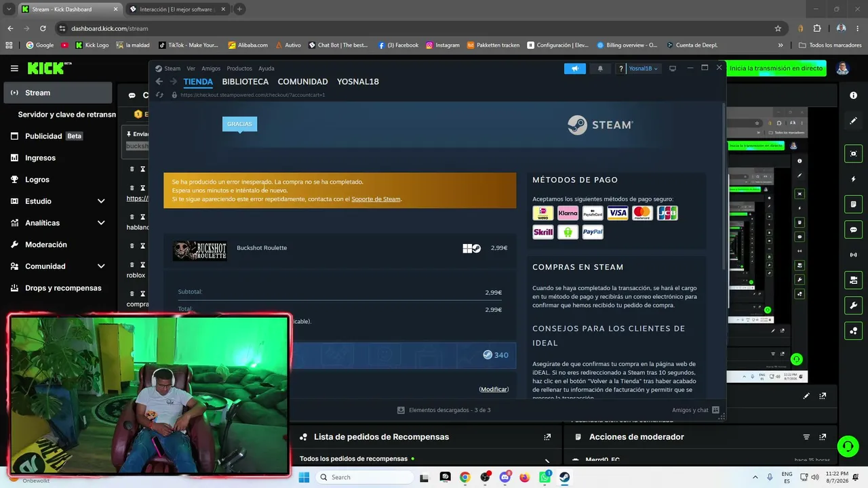Open the Ver menu in Steam
868x488 pixels.
pyautogui.click(x=191, y=68)
